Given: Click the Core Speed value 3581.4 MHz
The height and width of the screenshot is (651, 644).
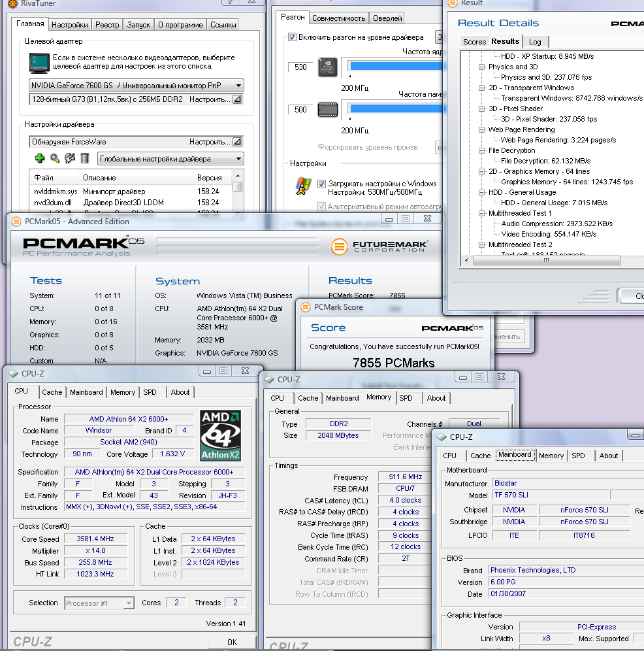Looking at the screenshot, I should pos(95,539).
